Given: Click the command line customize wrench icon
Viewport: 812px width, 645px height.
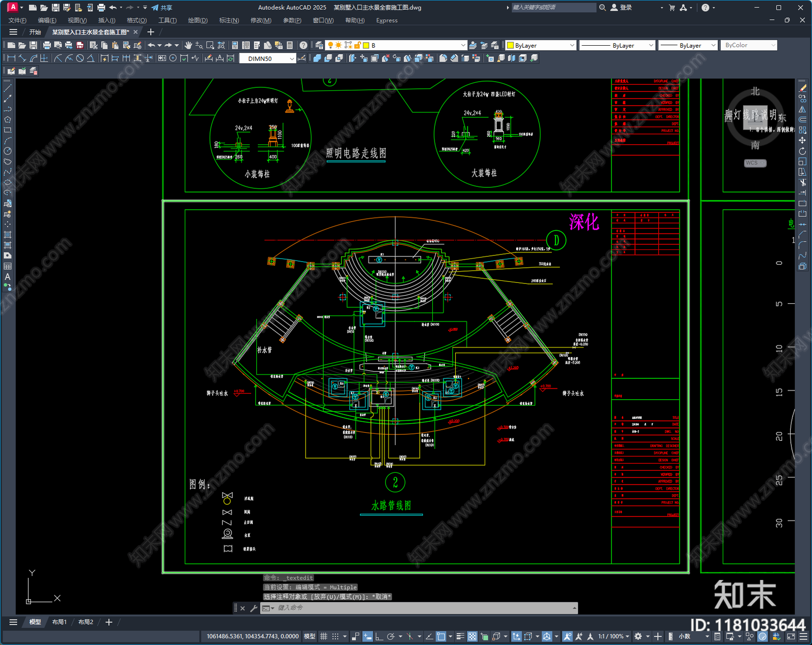Looking at the screenshot, I should point(253,608).
